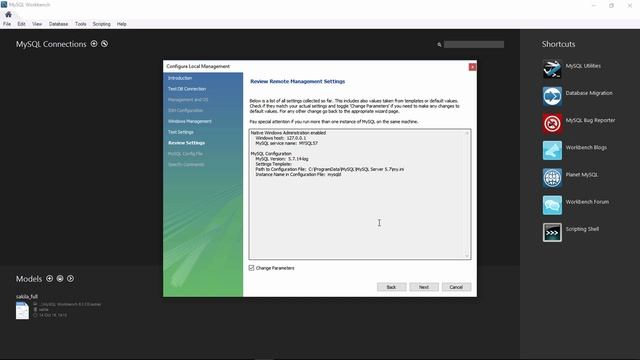Click the Models arrow options icon
This screenshot has height=360, width=640.
coord(71,278)
